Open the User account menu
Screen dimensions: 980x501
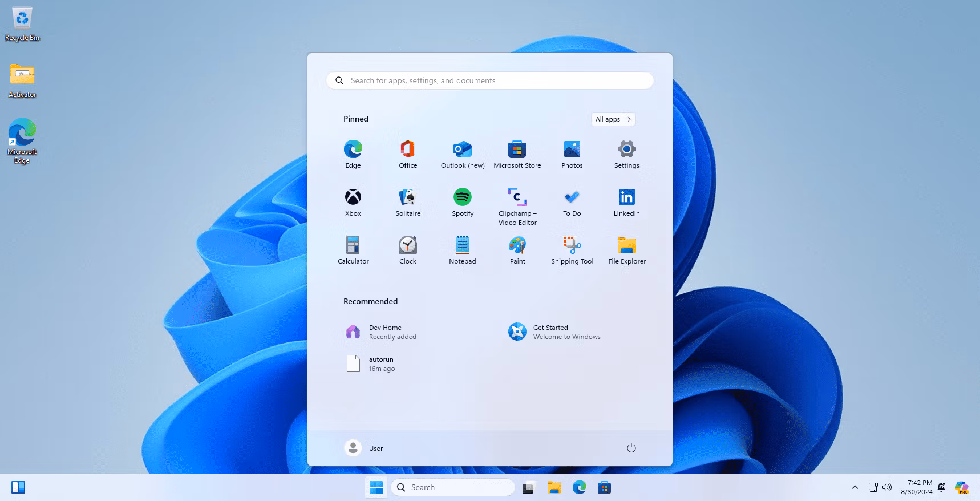click(x=364, y=448)
